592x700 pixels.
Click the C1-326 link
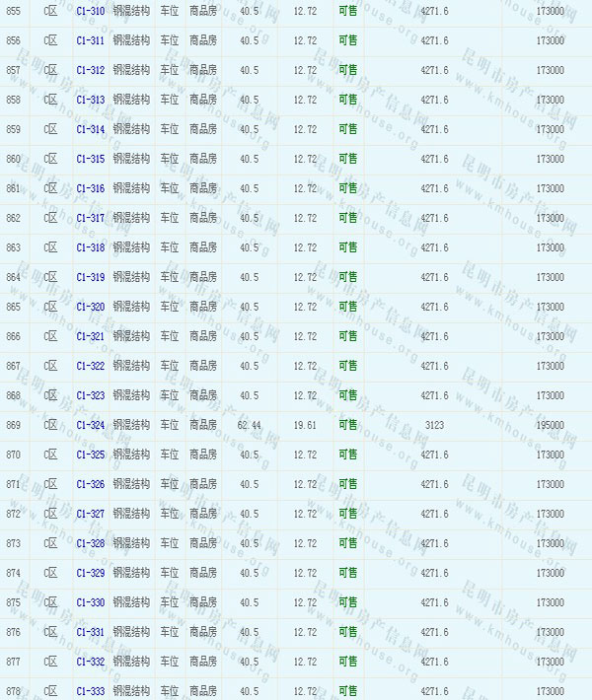click(x=90, y=484)
